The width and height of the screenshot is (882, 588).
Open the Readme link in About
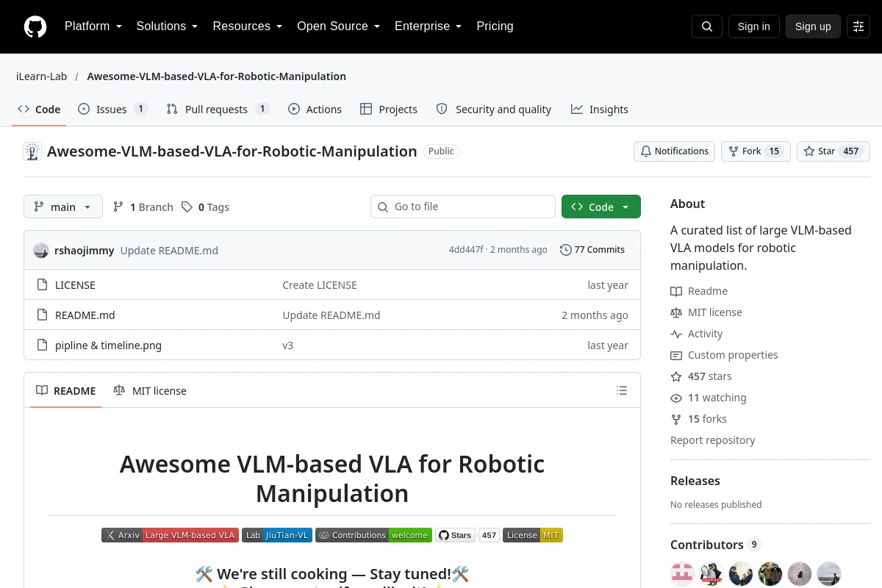(699, 291)
